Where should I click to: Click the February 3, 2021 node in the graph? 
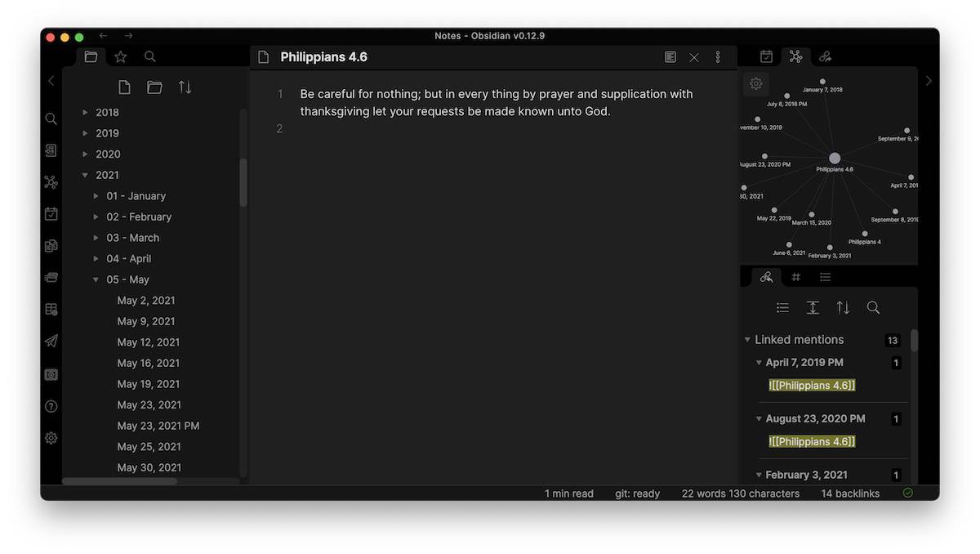830,247
